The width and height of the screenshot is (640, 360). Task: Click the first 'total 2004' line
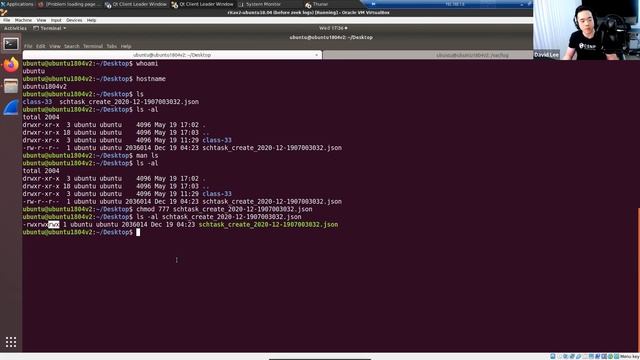[x=41, y=117]
